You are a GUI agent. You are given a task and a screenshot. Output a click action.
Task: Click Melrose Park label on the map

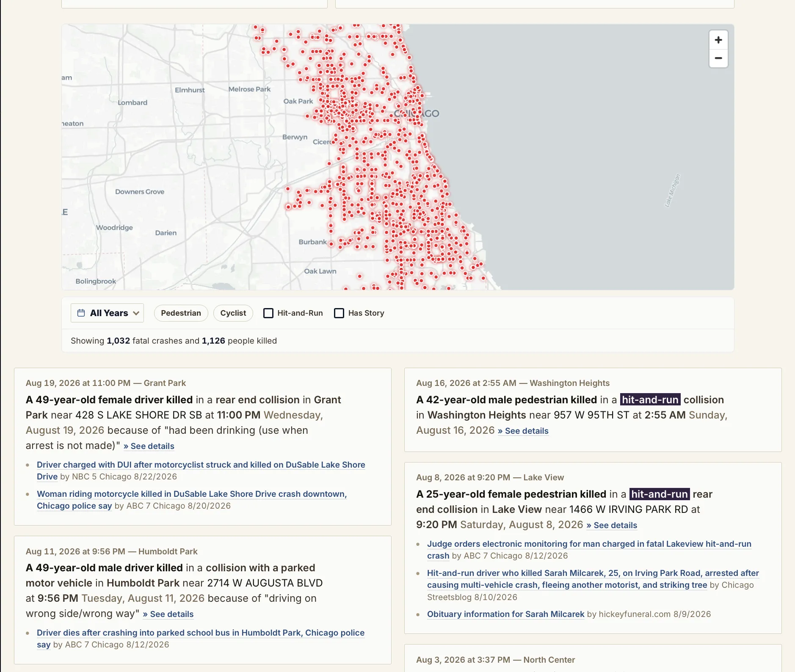(x=249, y=89)
